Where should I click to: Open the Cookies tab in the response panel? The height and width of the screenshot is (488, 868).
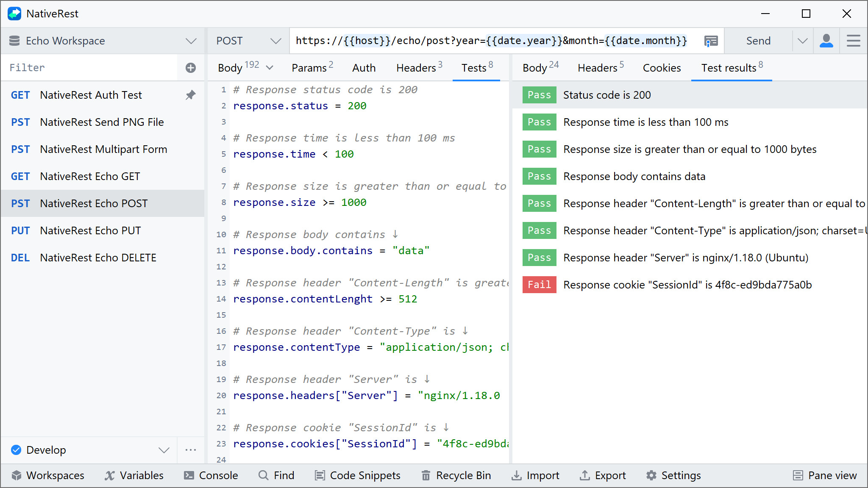click(x=662, y=68)
